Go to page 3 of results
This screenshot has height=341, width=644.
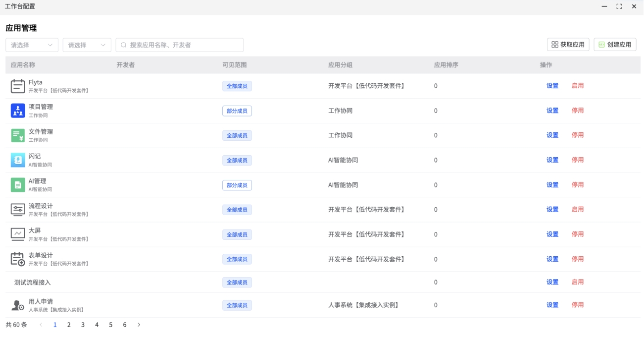(83, 325)
